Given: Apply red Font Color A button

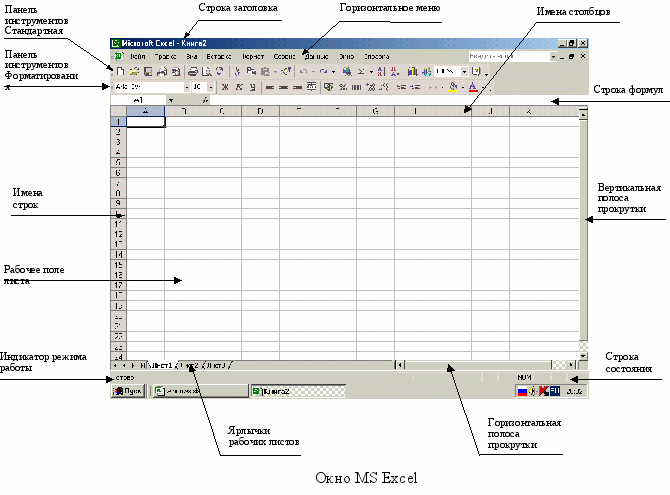Looking at the screenshot, I should [473, 87].
